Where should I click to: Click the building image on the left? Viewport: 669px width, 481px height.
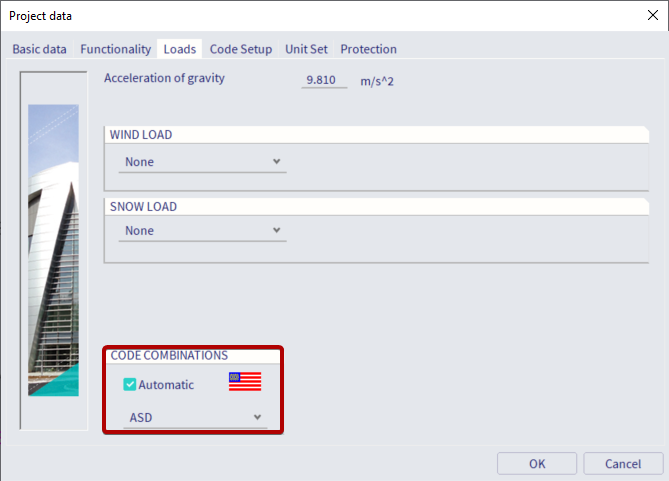(53, 250)
